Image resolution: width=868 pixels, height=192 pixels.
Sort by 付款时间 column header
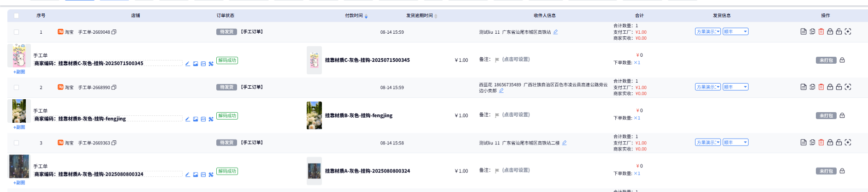click(x=354, y=16)
